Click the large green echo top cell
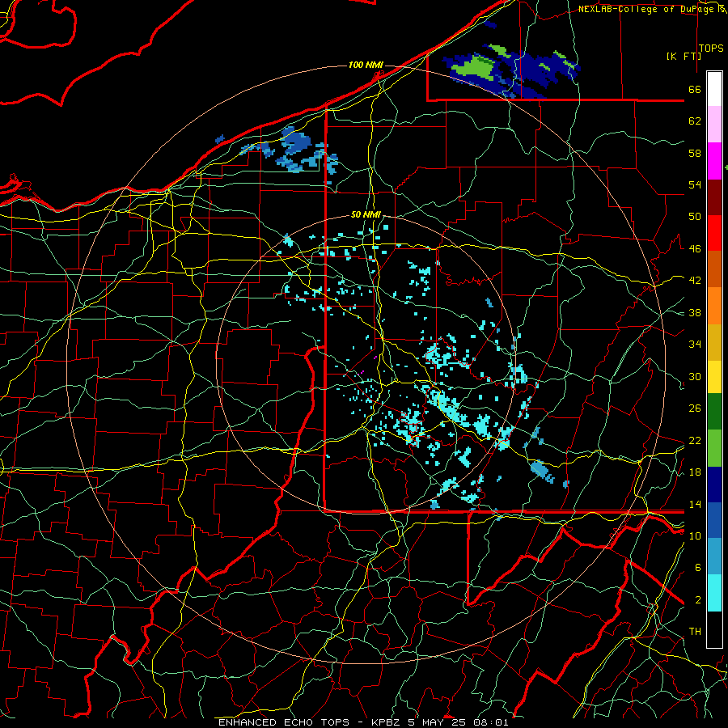 point(472,67)
